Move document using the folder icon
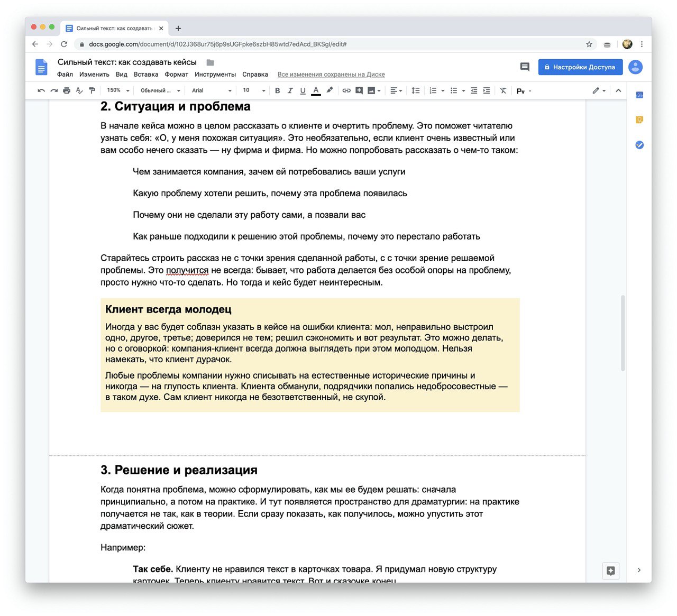This screenshot has width=677, height=616. (x=210, y=62)
